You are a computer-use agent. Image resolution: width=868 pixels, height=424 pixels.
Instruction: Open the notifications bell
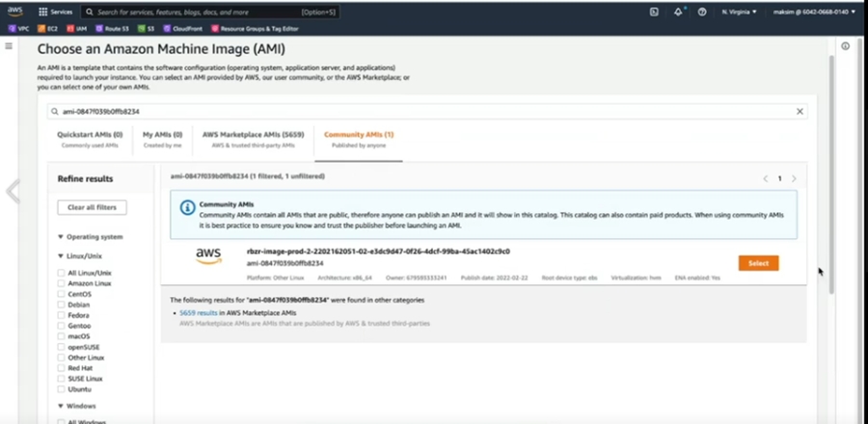click(x=679, y=13)
